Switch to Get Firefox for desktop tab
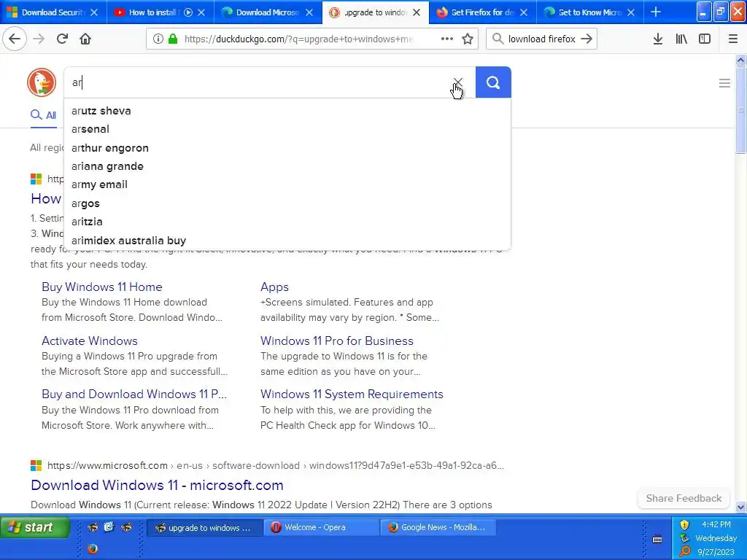This screenshot has height=560, width=747. click(x=482, y=12)
